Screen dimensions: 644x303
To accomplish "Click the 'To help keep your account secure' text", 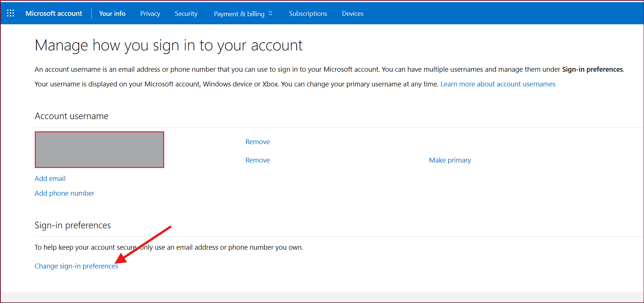I will point(169,247).
